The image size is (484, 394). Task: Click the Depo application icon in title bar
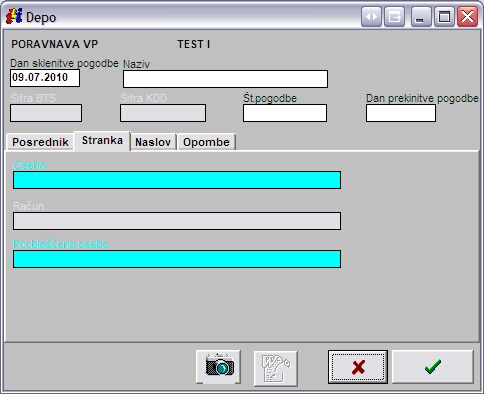[14, 16]
